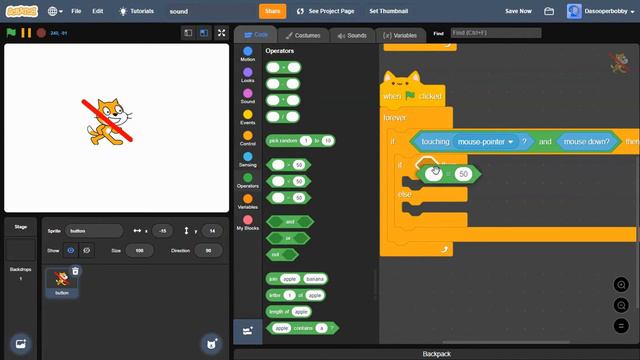Screen dimensions: 640x360
Task: Select the Operators block category
Action: coord(248,180)
